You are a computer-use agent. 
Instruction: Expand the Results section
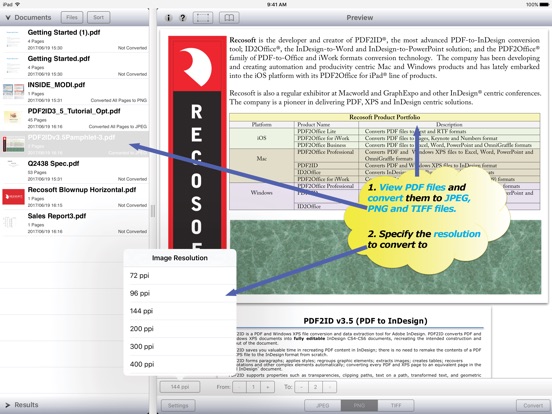coord(8,405)
